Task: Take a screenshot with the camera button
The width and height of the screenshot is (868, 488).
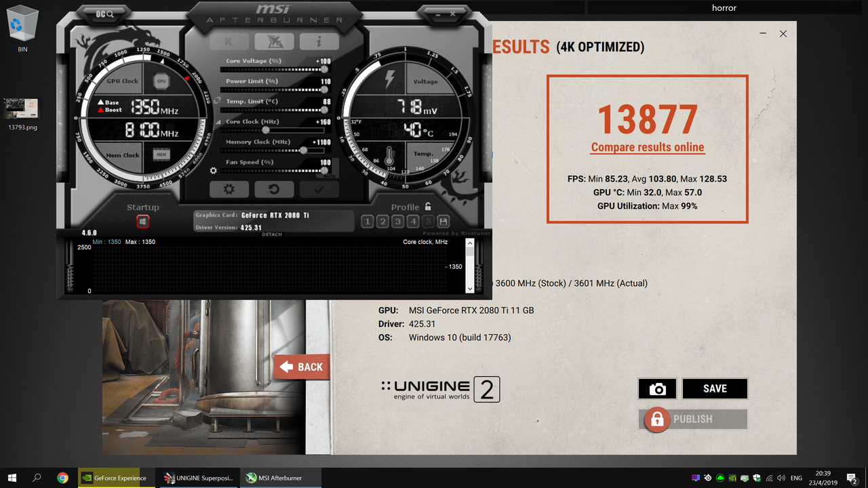Action: (x=657, y=389)
